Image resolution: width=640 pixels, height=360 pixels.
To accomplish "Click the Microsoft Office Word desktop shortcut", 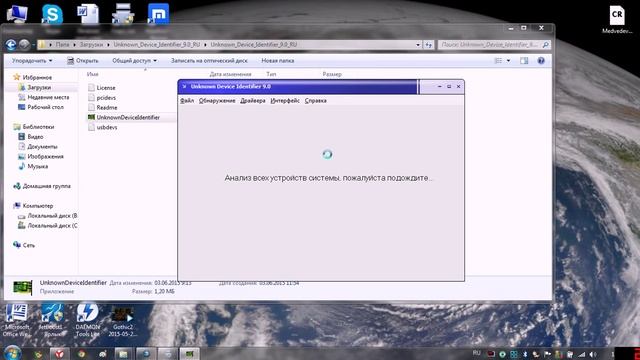I will [x=16, y=320].
